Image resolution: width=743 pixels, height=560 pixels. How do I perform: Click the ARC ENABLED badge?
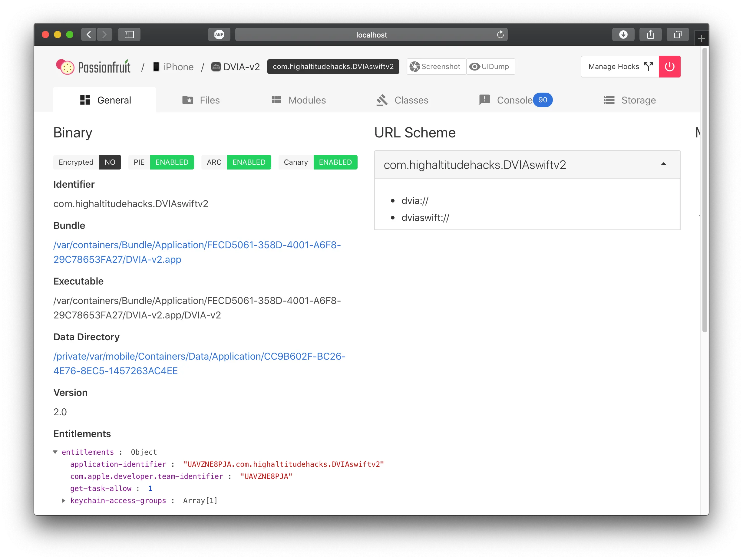[236, 162]
